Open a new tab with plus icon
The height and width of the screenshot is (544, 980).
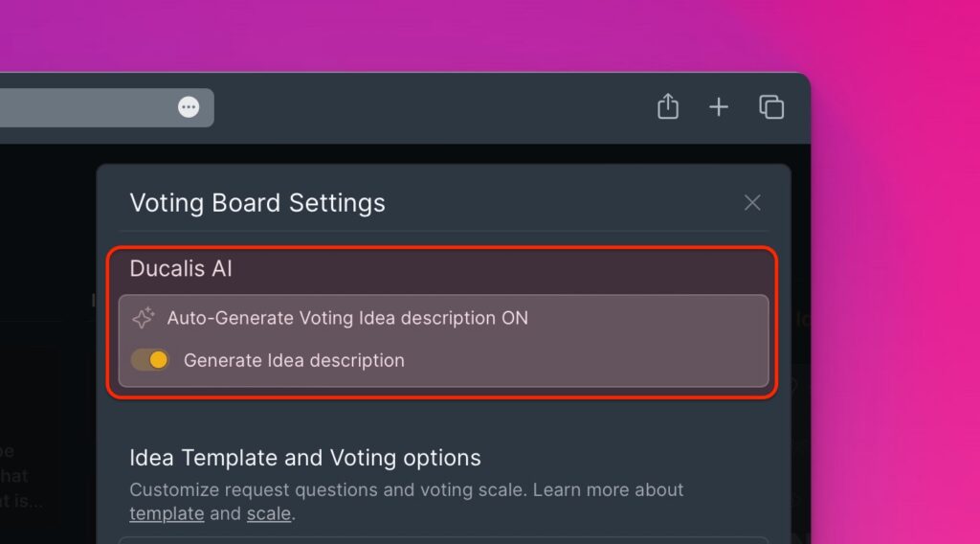tap(719, 107)
